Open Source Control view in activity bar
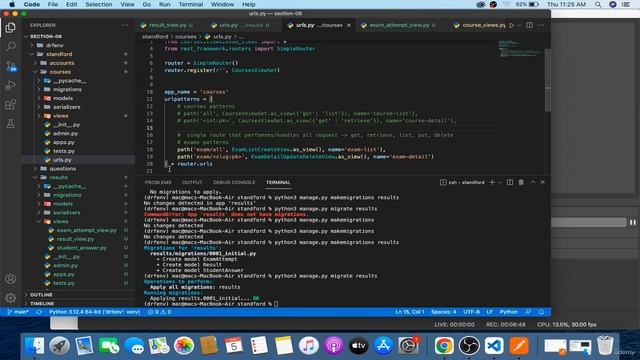 11,66
